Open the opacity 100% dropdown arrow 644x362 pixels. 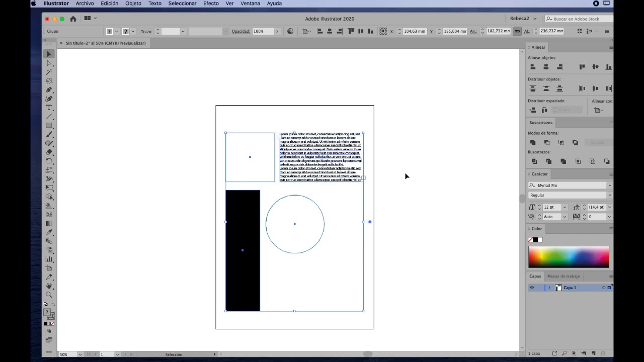277,31
